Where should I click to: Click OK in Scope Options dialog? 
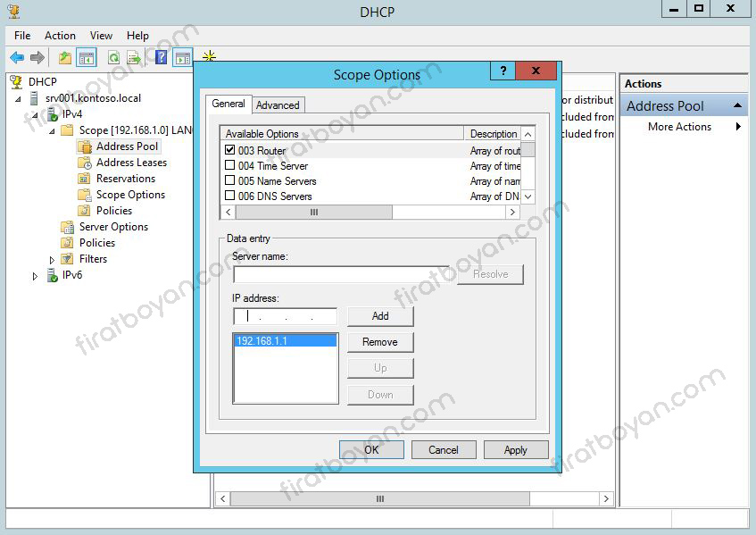coord(371,450)
